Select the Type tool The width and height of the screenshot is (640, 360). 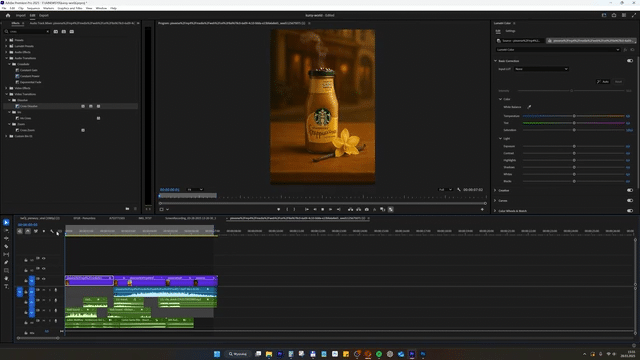(6, 287)
